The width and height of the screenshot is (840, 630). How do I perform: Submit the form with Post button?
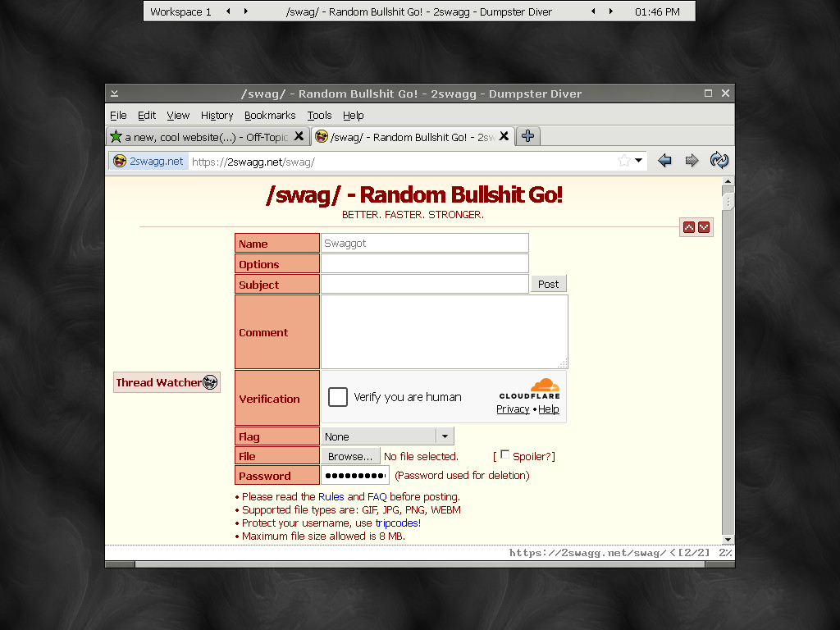point(548,284)
